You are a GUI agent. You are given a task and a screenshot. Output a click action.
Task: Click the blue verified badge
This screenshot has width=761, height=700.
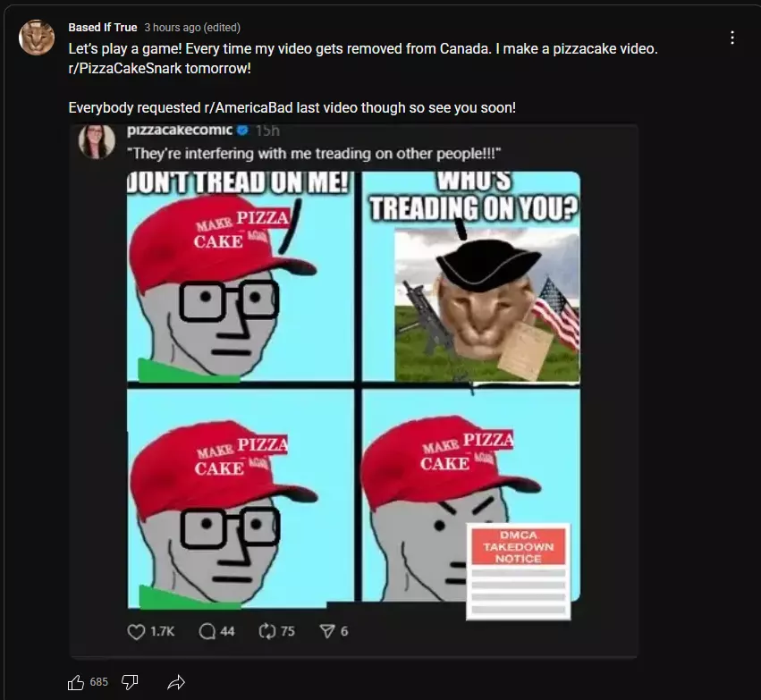coord(243,130)
